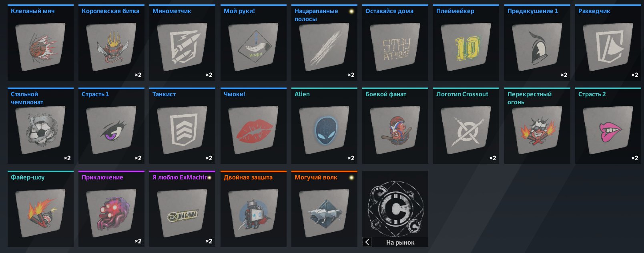644x253 pixels.
Task: Select the Чмоки! red lips sticker
Action: click(253, 126)
